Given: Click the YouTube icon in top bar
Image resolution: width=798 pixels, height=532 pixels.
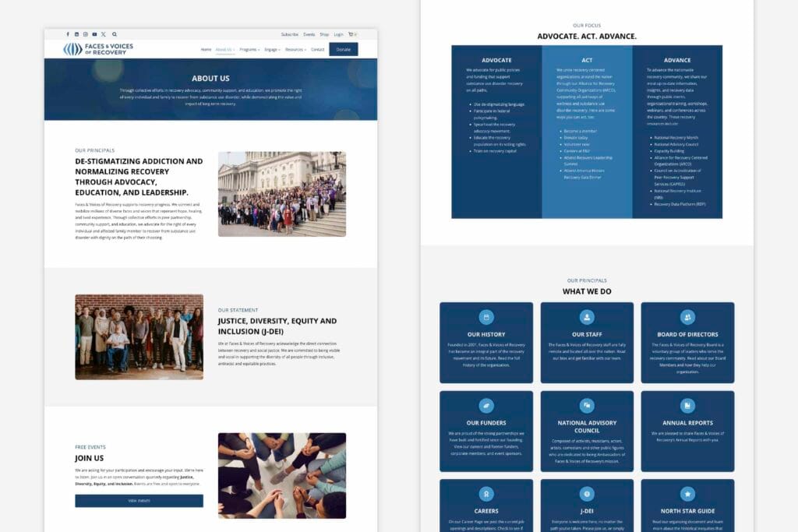Looking at the screenshot, I should tap(94, 34).
